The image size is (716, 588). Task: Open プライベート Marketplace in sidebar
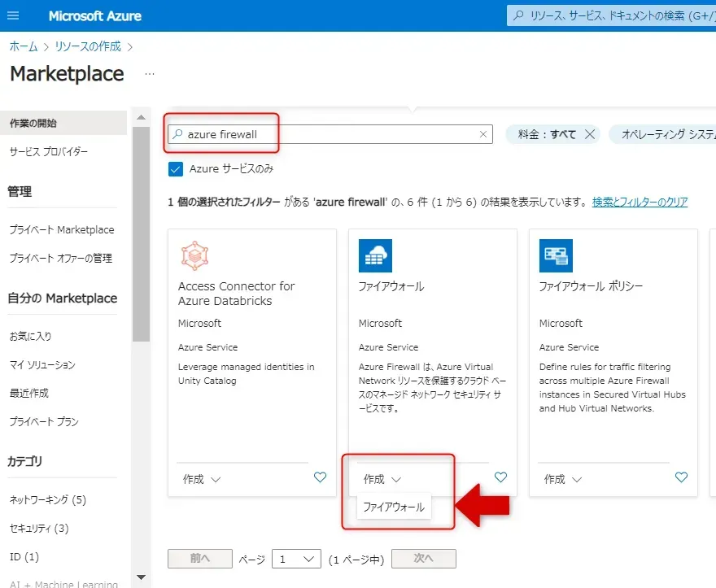pos(62,229)
